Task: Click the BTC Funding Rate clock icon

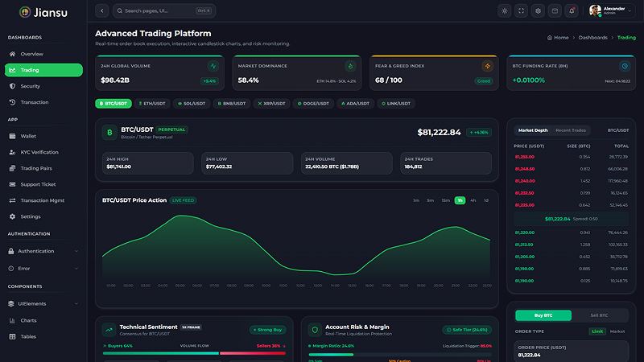Action: click(625, 66)
